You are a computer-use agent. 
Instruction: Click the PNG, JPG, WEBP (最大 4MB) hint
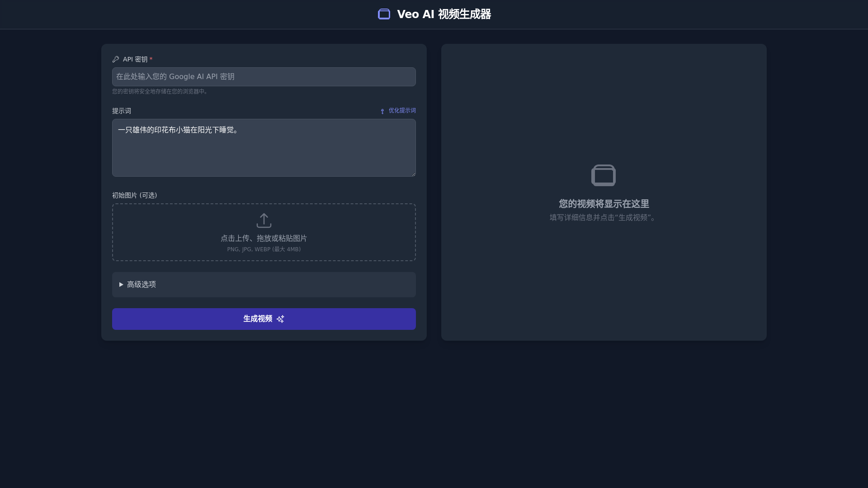pos(264,249)
